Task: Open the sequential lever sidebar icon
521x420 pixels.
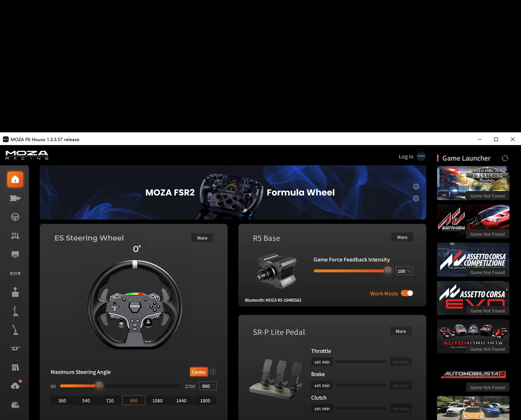Action: [x=15, y=311]
